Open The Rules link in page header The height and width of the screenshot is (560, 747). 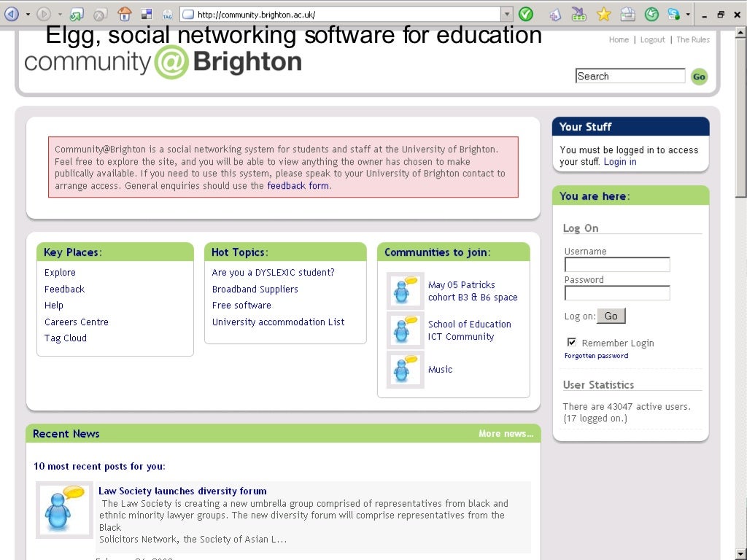click(x=693, y=39)
